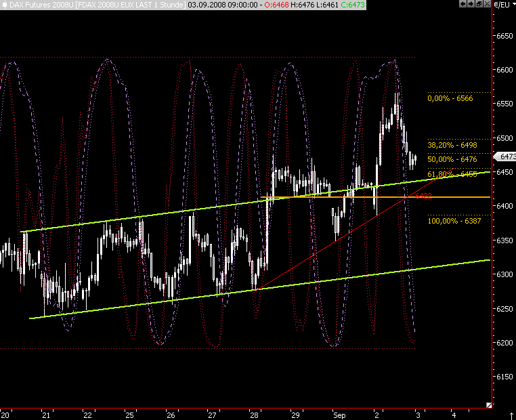Click the corner resize icon at bottom right
516x420 pixels.
pos(489,405)
